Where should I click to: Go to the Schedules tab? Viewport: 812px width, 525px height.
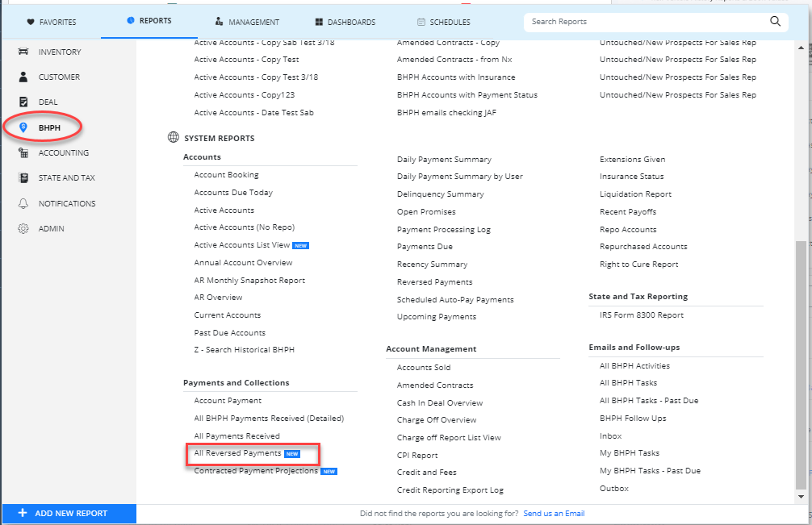point(444,23)
